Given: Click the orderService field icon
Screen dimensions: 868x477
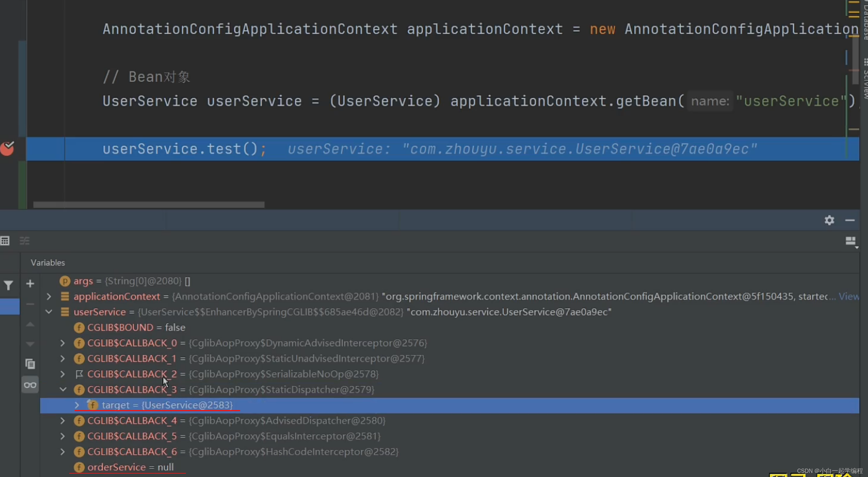Looking at the screenshot, I should point(79,467).
